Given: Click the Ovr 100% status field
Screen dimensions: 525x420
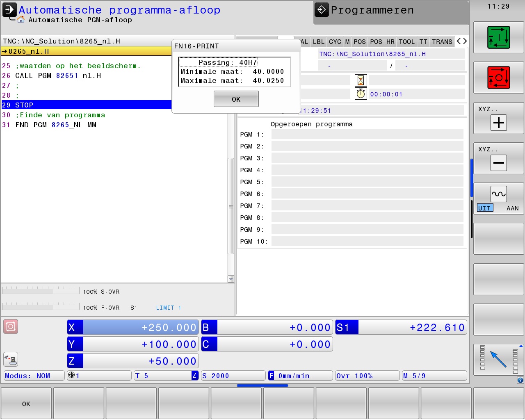Looking at the screenshot, I should [367, 376].
